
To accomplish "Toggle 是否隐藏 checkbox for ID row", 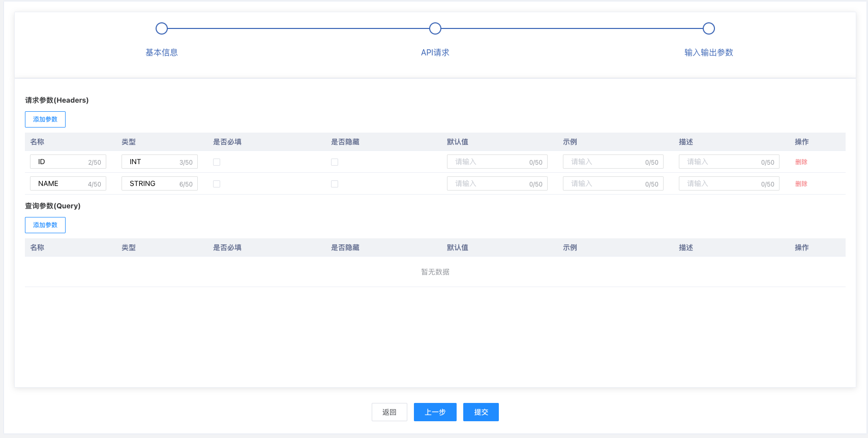I will pos(335,162).
